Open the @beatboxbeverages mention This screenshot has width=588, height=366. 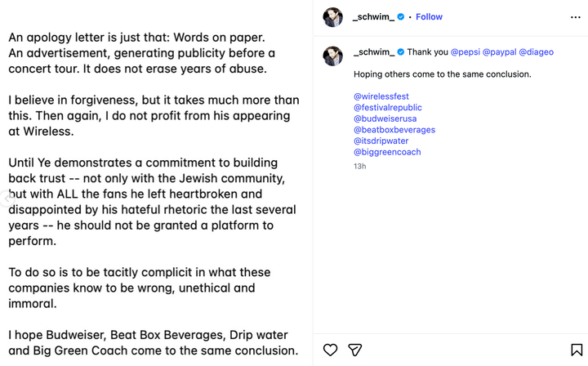tap(394, 130)
